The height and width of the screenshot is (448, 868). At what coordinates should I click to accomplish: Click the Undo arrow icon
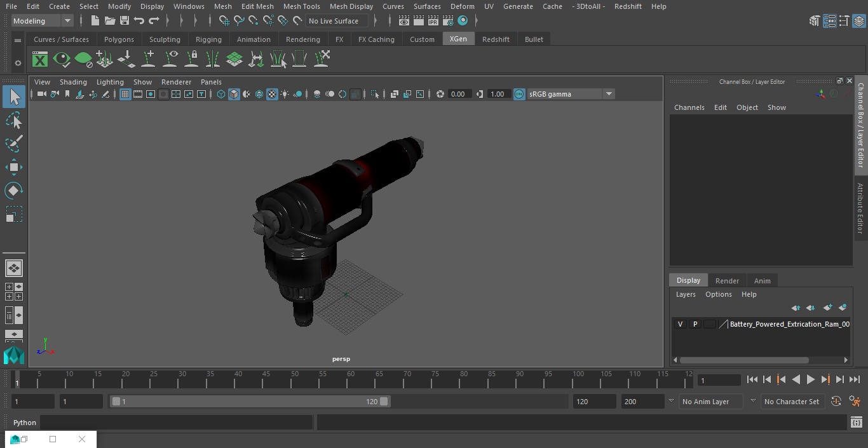(x=139, y=21)
